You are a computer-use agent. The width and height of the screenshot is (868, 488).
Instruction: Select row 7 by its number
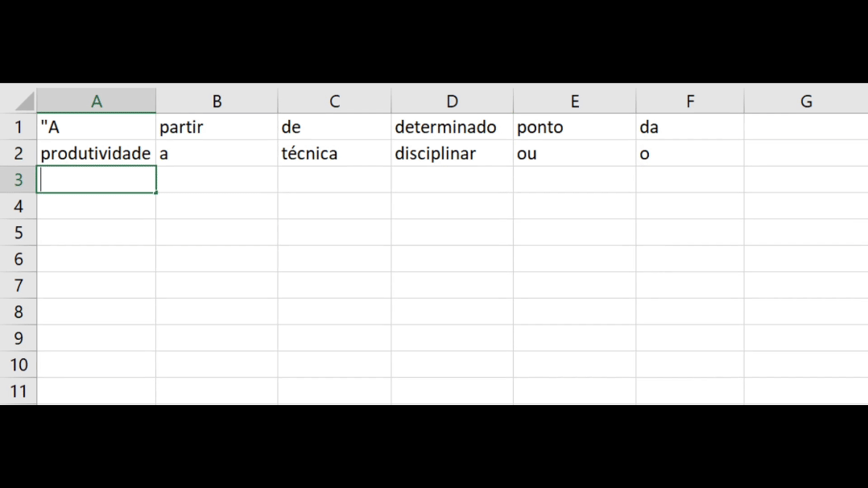[x=19, y=286]
